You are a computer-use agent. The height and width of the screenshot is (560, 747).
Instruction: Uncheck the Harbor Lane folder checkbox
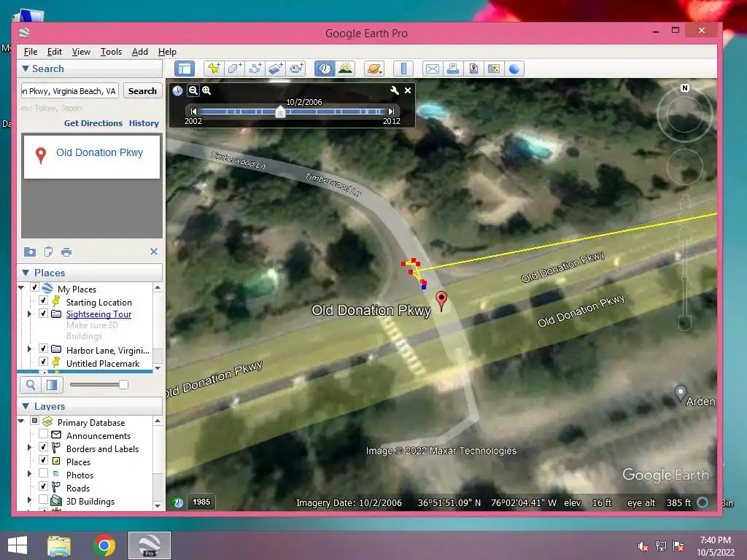tap(43, 349)
